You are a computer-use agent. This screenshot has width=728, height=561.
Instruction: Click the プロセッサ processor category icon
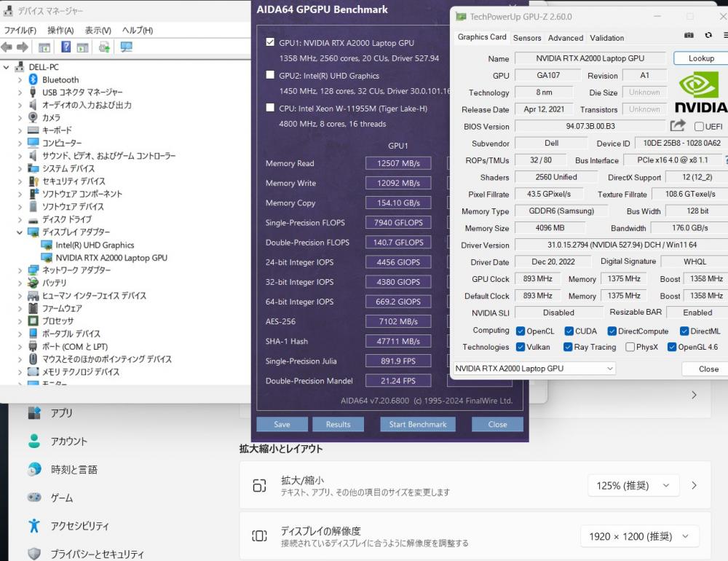pyautogui.click(x=33, y=321)
